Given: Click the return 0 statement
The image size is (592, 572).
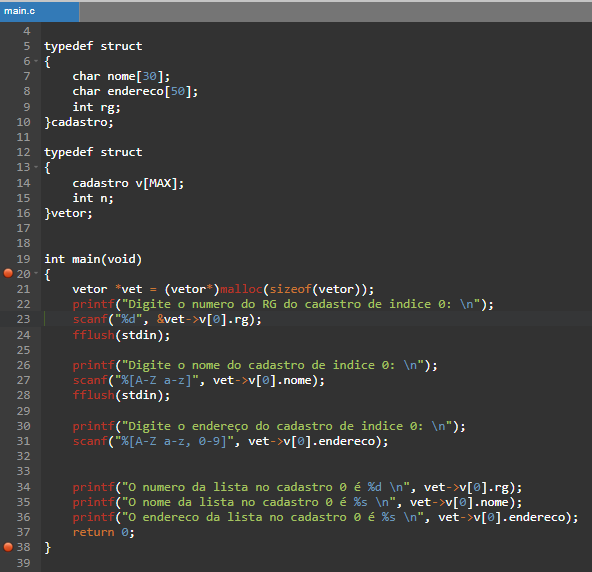Looking at the screenshot, I should (103, 532).
